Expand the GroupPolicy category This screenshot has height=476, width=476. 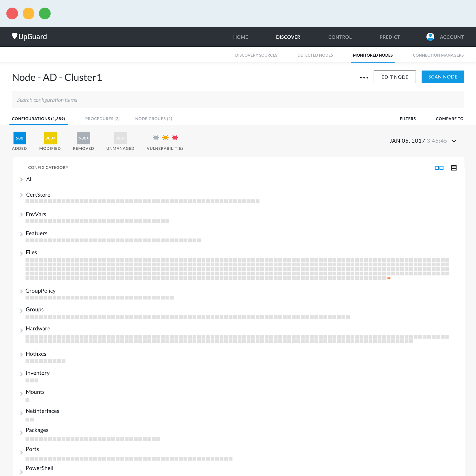21,291
